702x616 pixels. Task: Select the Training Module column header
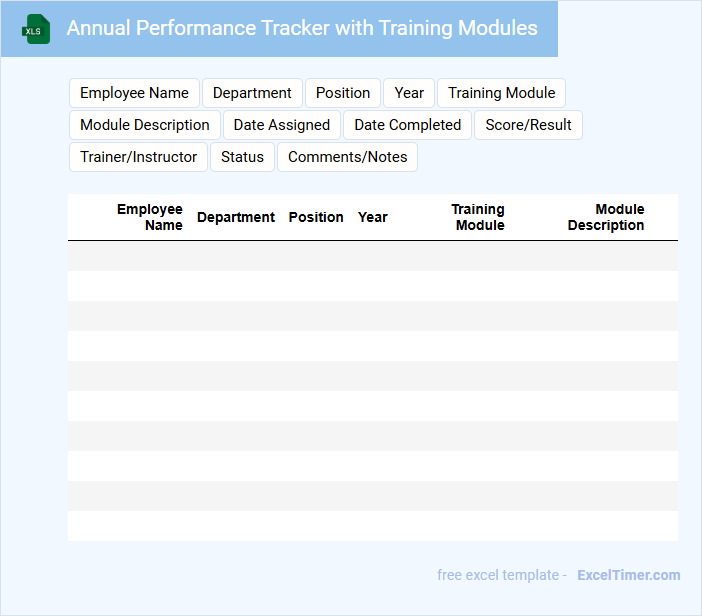pos(479,217)
